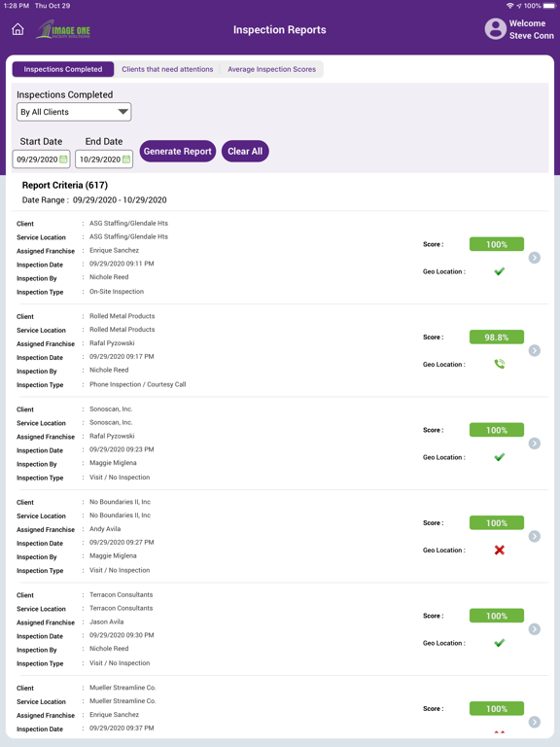This screenshot has height=747, width=560.
Task: Switch to Inspections Completed tab
Action: [63, 69]
